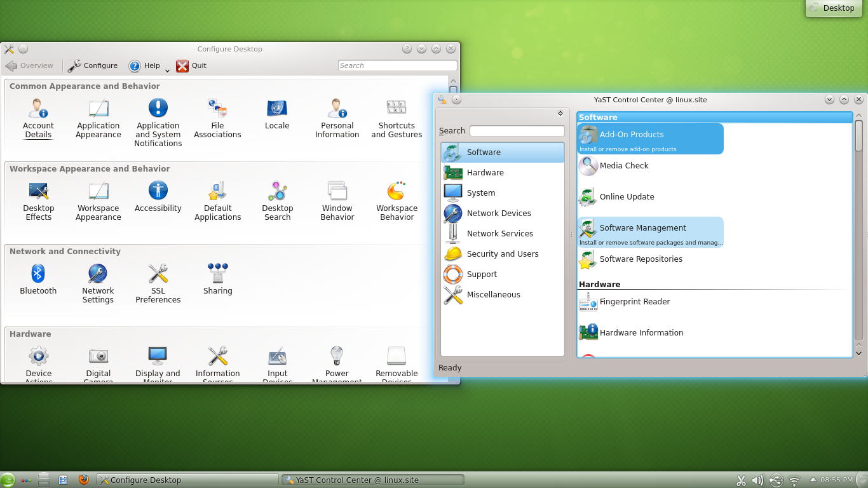This screenshot has width=868, height=488.
Task: Open Software Management in YaST
Action: coord(650,232)
